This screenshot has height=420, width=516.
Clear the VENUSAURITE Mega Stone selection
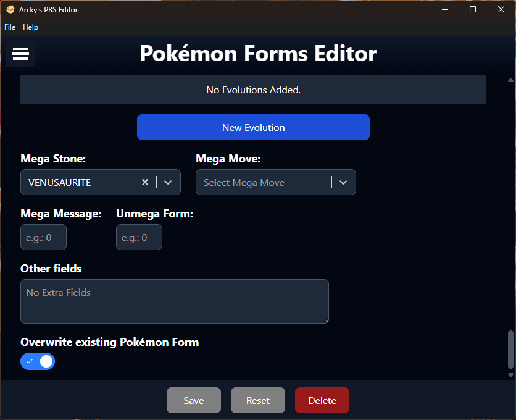tap(145, 182)
